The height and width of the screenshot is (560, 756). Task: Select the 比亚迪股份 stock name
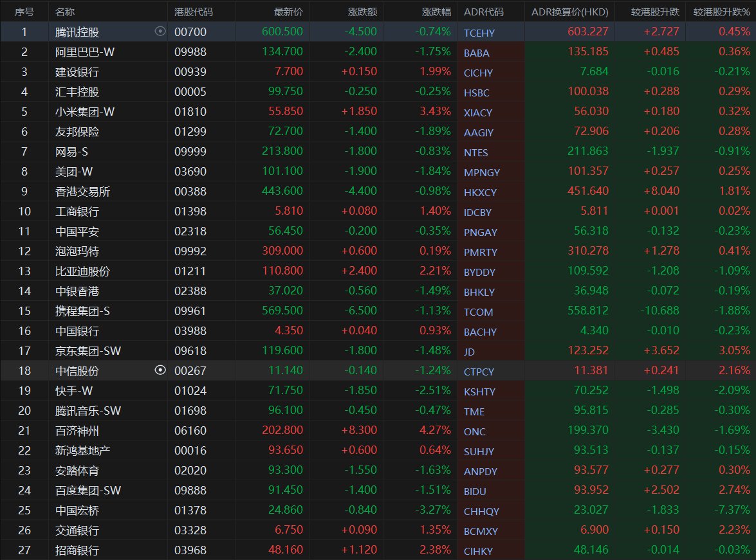coord(82,271)
